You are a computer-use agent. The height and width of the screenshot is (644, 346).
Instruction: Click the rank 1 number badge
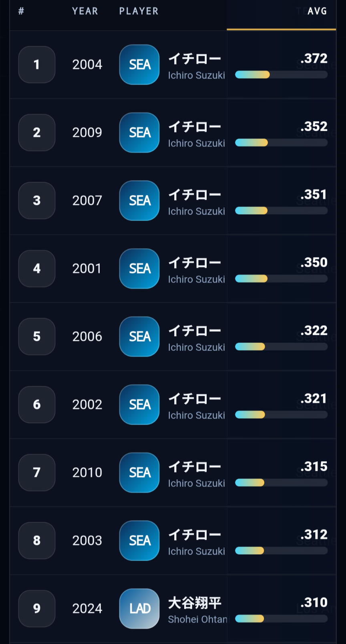tap(37, 65)
